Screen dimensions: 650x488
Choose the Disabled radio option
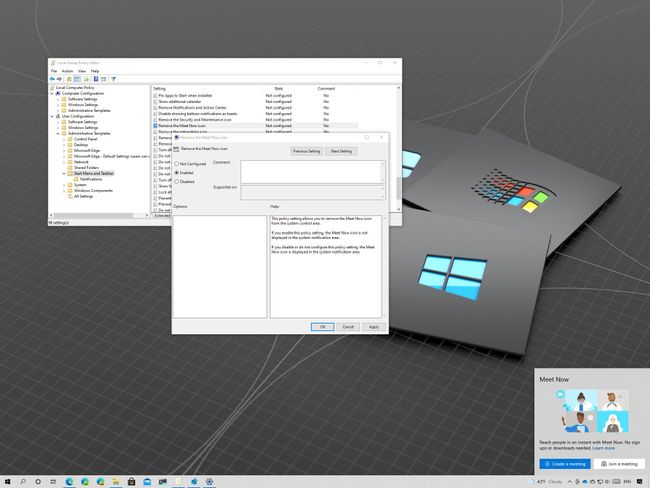(178, 181)
